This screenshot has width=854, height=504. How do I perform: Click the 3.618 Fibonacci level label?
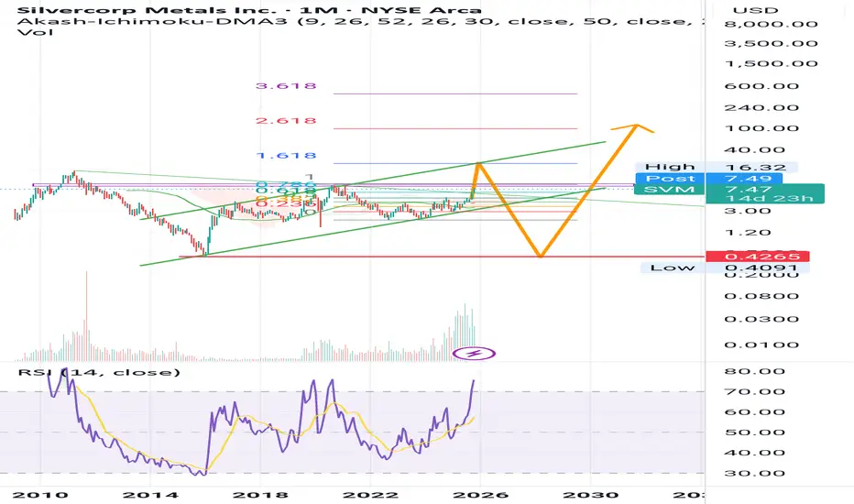pos(286,86)
